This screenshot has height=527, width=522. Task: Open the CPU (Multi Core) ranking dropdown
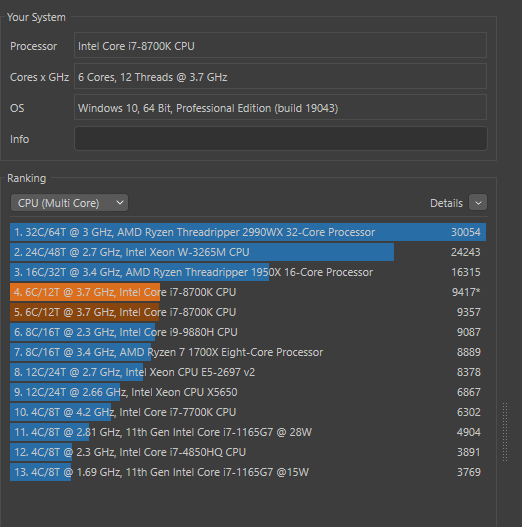coord(69,203)
